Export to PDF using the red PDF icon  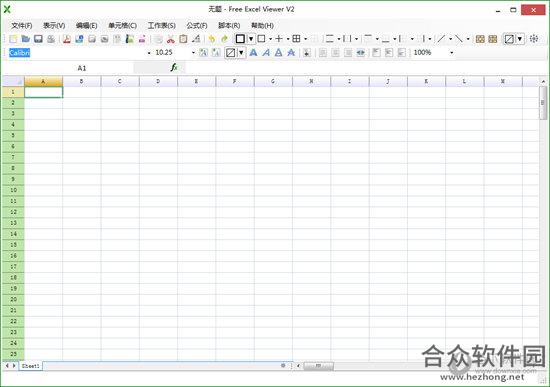coord(67,39)
